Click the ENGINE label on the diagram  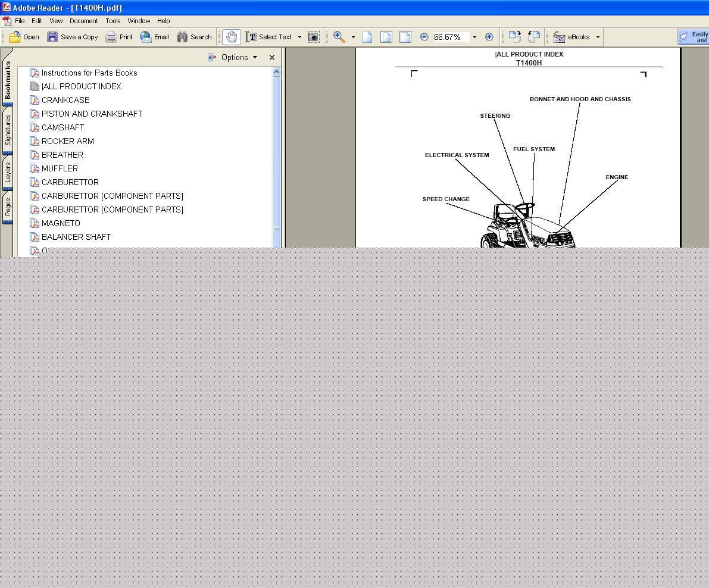pos(617,177)
